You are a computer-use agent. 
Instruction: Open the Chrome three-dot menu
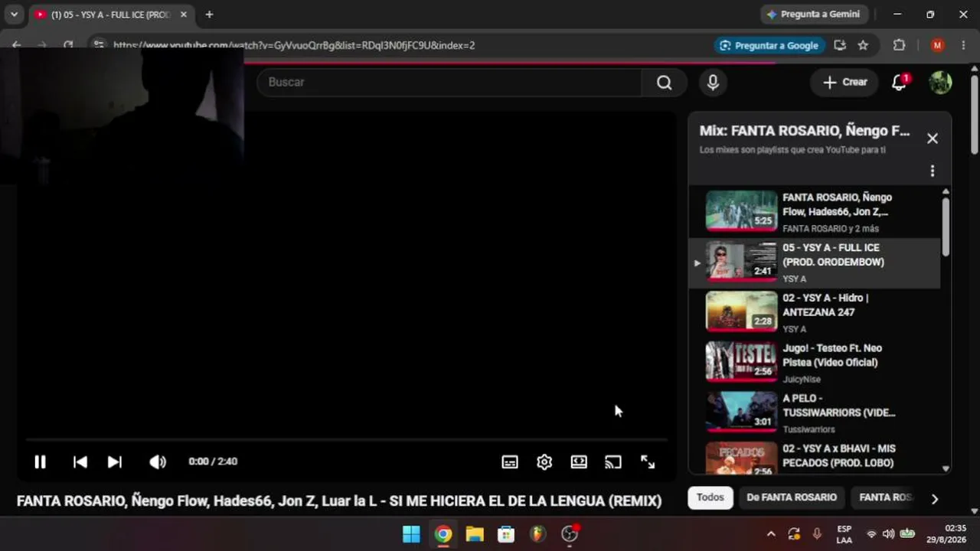pyautogui.click(x=963, y=45)
